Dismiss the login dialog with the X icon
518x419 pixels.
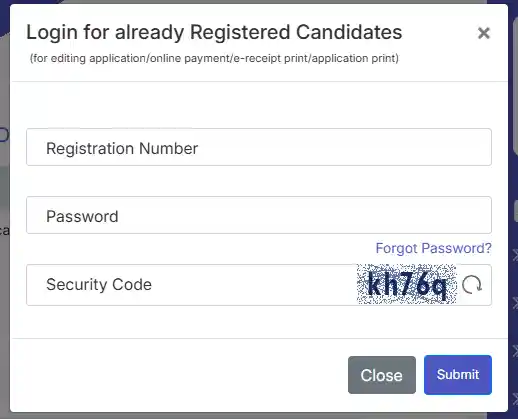(x=484, y=33)
